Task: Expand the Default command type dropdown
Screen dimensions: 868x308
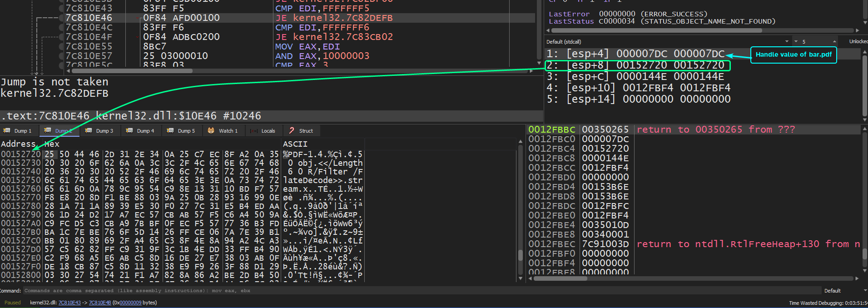Action: (865, 291)
